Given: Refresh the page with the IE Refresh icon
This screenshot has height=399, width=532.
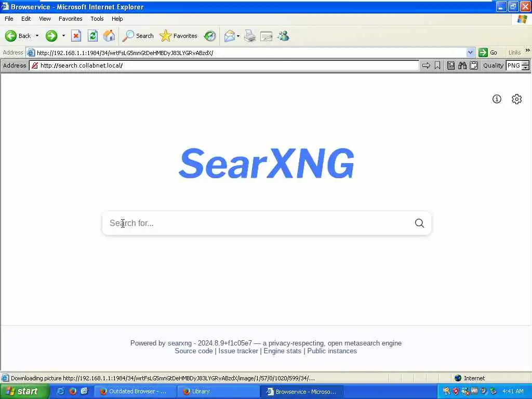Looking at the screenshot, I should point(92,36).
